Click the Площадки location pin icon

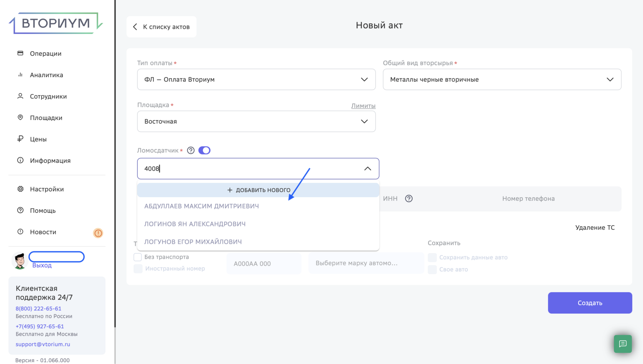(20, 117)
